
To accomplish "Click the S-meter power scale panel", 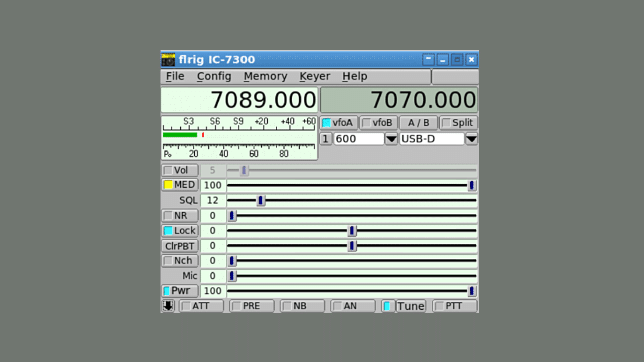I will (239, 138).
